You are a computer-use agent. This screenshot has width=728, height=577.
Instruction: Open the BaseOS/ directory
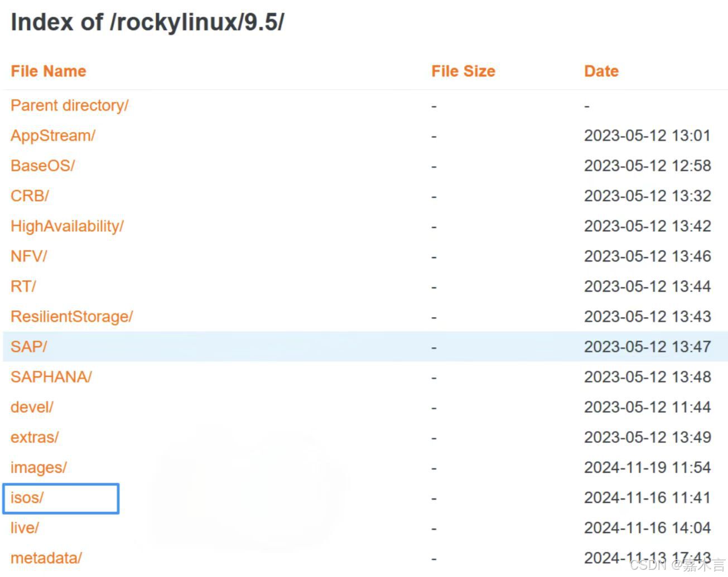point(42,166)
